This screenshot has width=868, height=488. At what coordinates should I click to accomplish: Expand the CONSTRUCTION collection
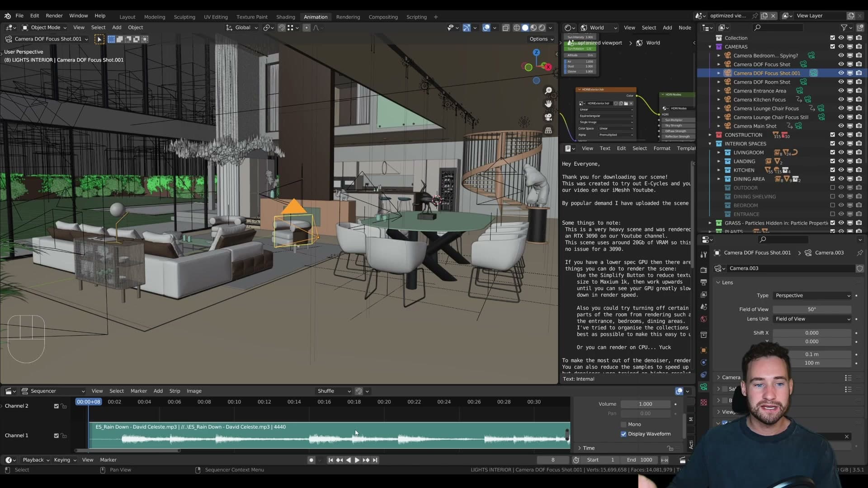710,135
